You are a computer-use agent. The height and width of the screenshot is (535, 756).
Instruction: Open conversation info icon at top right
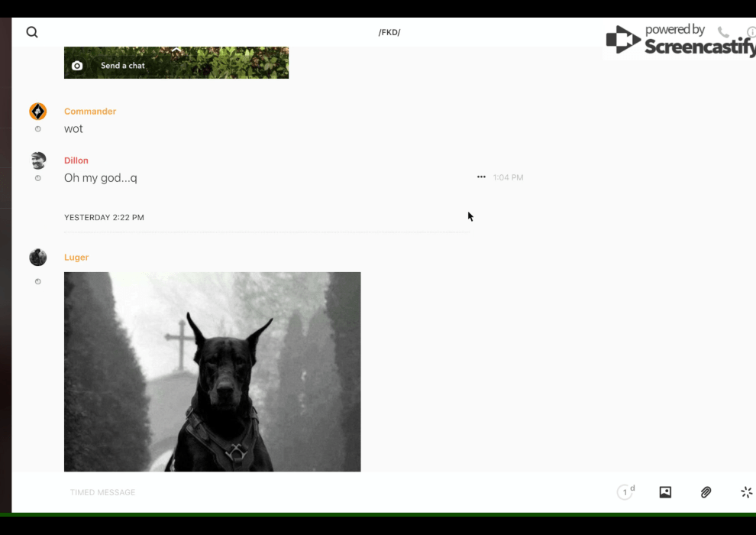click(x=751, y=32)
